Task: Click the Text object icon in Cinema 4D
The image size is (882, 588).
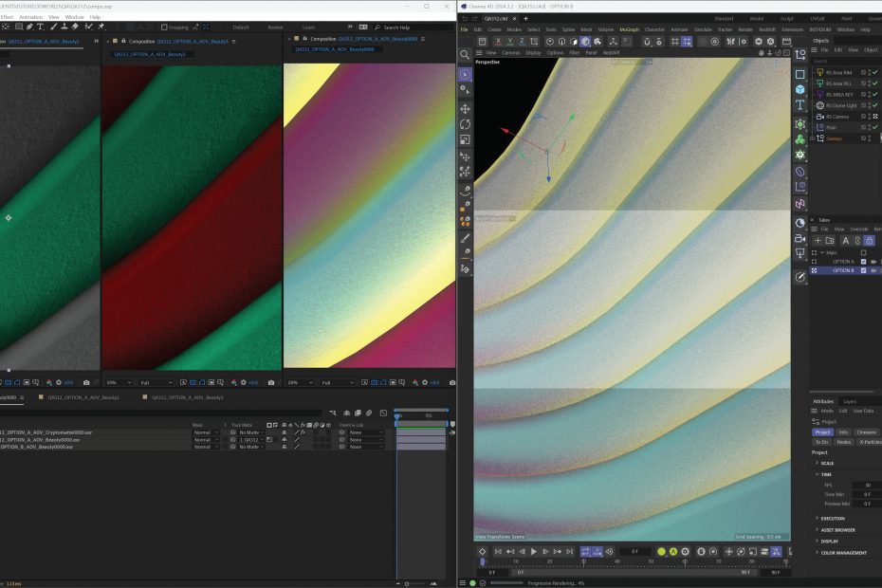Action: [x=799, y=105]
